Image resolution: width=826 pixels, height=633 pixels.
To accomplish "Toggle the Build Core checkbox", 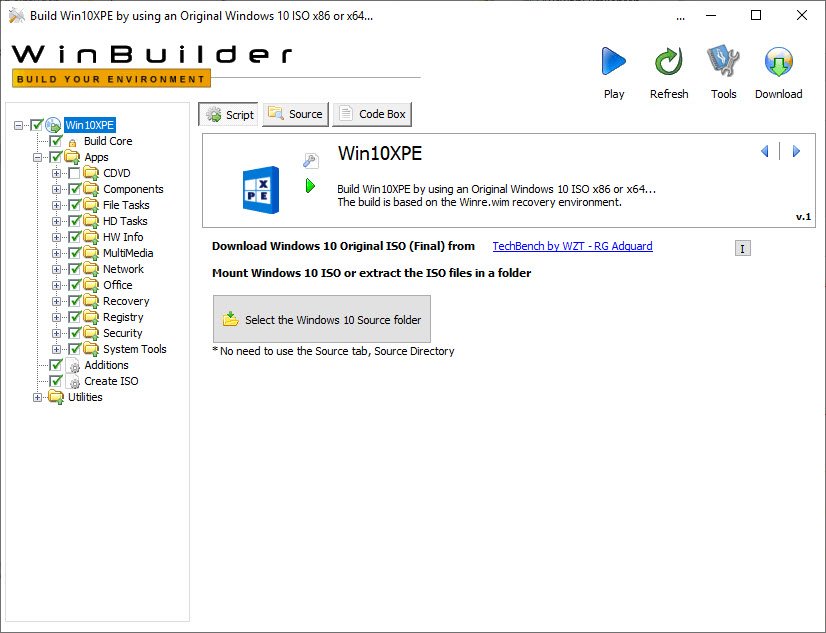I will [56, 141].
